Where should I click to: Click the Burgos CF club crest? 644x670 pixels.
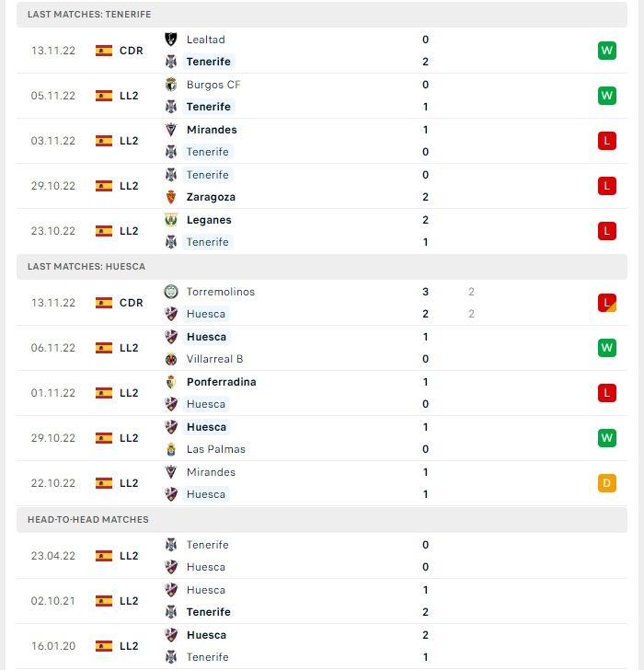click(171, 85)
